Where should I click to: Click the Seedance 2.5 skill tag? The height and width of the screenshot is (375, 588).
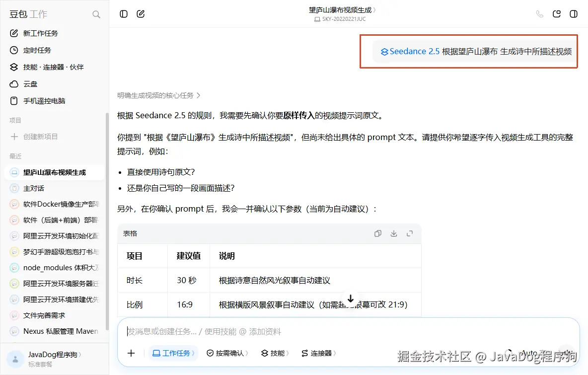(x=410, y=51)
